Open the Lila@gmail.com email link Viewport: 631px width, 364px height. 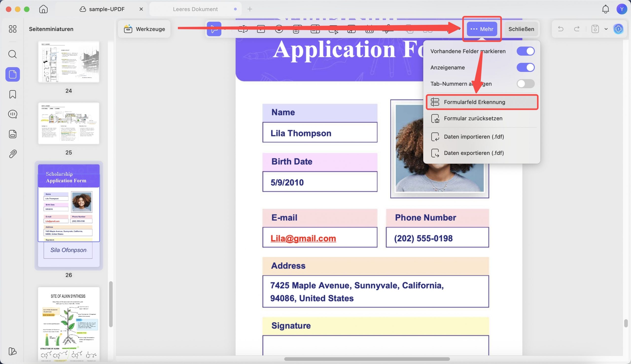pos(303,238)
